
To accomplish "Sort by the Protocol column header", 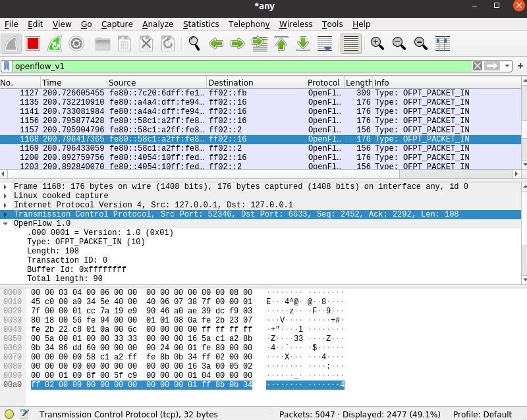I will click(x=325, y=83).
